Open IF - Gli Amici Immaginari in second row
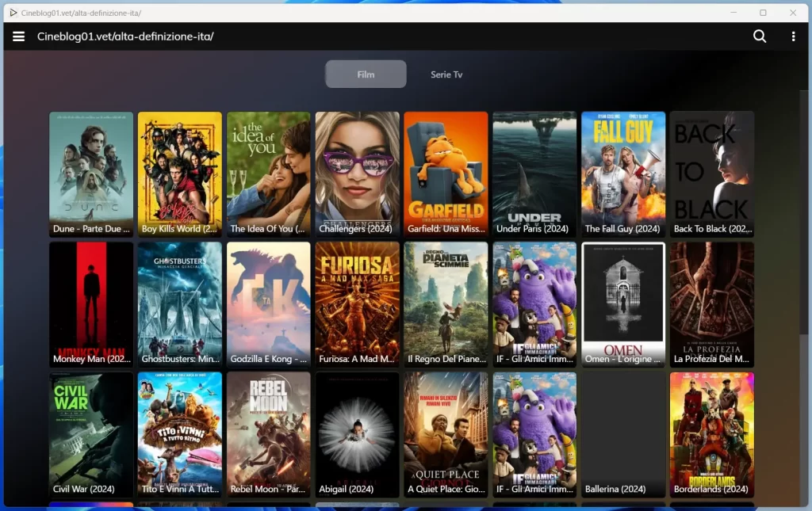This screenshot has height=511, width=812. click(x=534, y=305)
